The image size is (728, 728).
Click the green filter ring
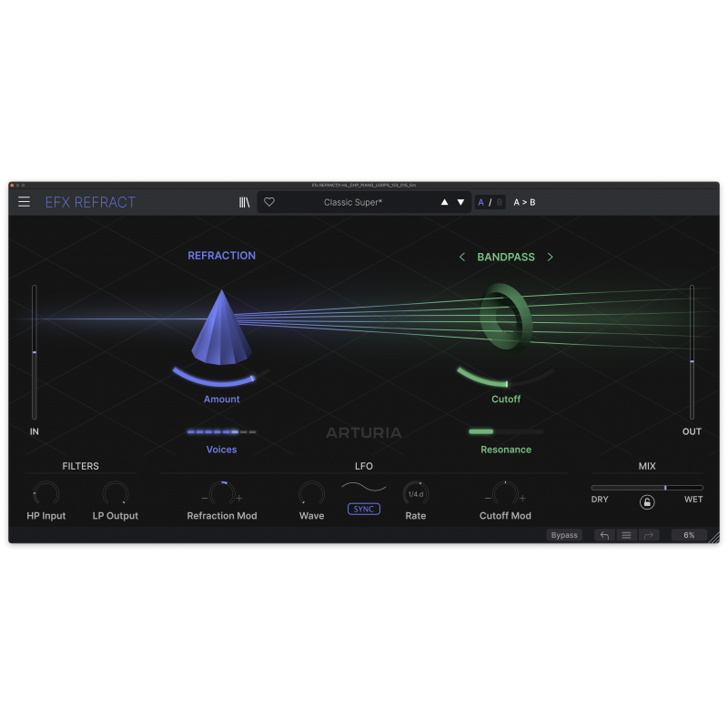pos(505,316)
